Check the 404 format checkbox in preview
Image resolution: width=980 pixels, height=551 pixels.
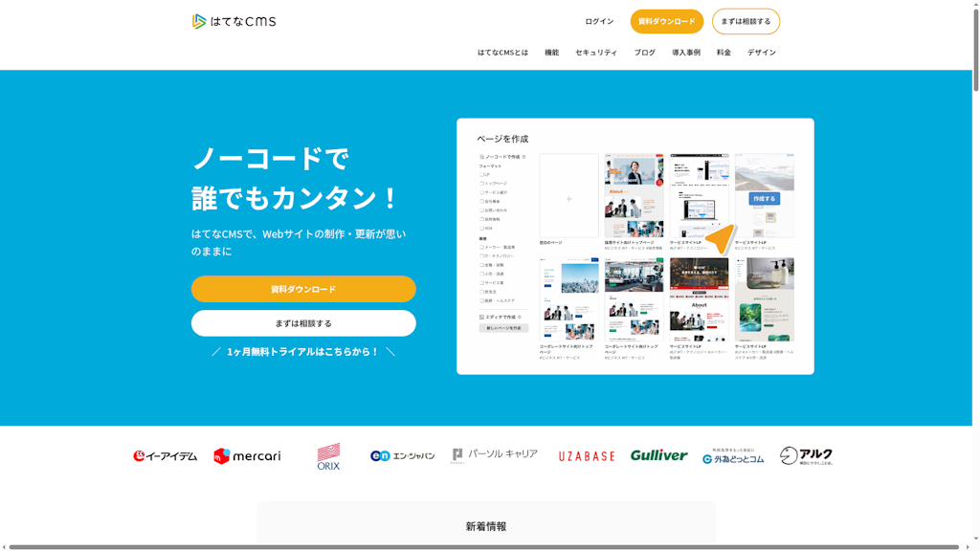(x=482, y=229)
